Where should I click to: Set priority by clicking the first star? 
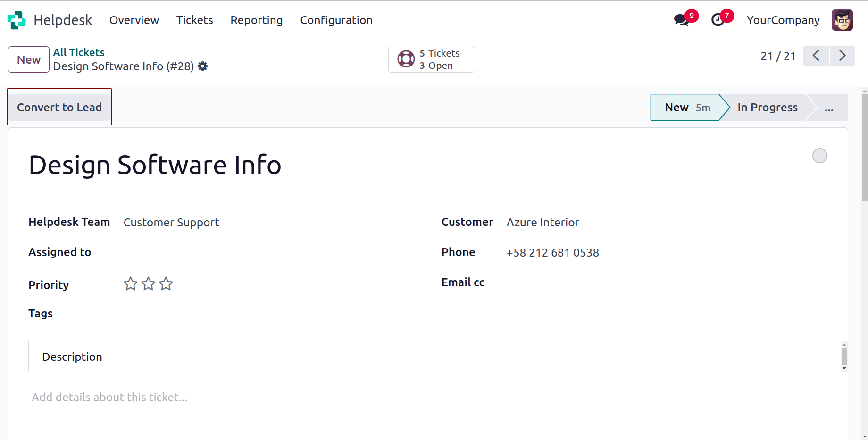[130, 283]
